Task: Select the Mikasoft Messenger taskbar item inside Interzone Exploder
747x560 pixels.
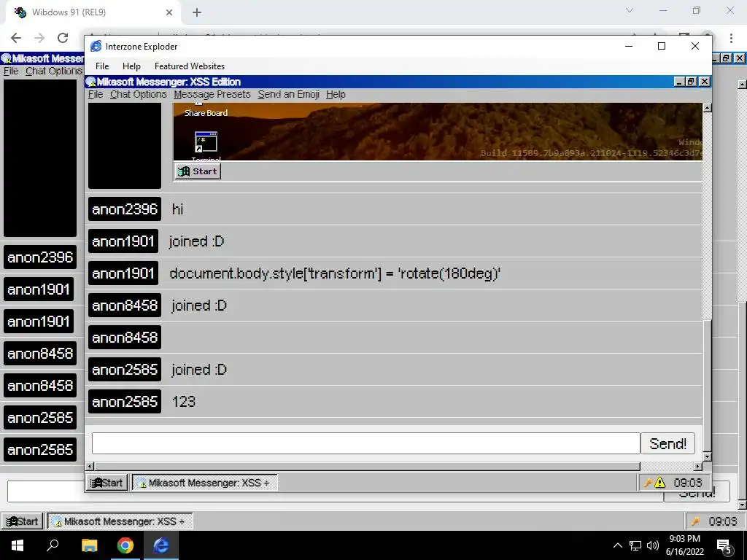Action: pos(204,483)
